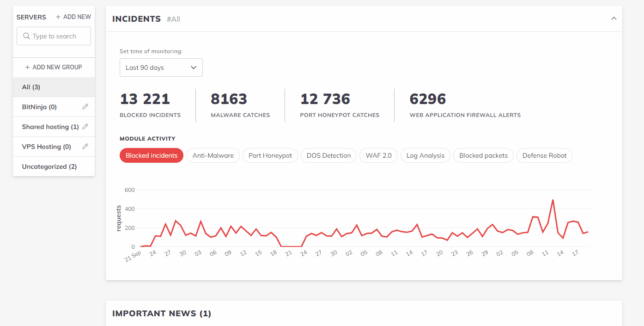
Task: Show Log Analysis activity
Action: pos(425,156)
